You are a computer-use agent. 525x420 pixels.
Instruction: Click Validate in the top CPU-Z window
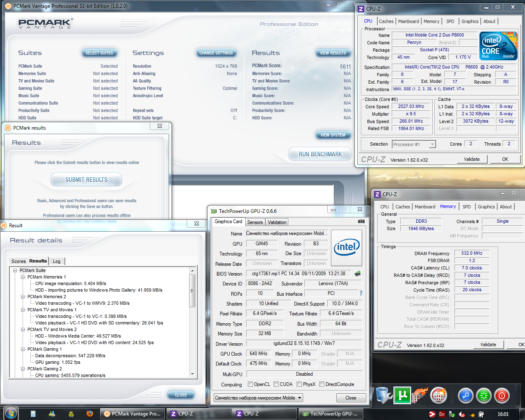click(472, 159)
